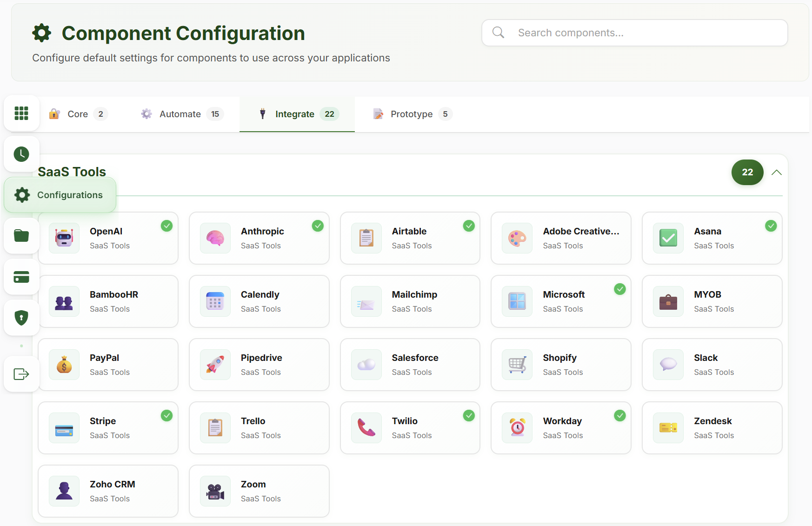Click the Anthropic brain icon
Screen dimensions: 812x526
tap(215, 238)
